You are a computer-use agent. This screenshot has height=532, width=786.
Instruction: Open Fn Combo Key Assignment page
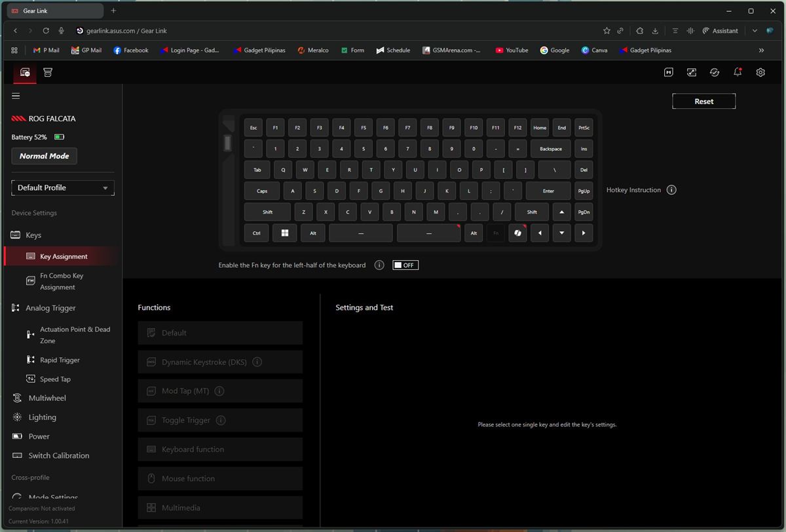[x=62, y=281]
